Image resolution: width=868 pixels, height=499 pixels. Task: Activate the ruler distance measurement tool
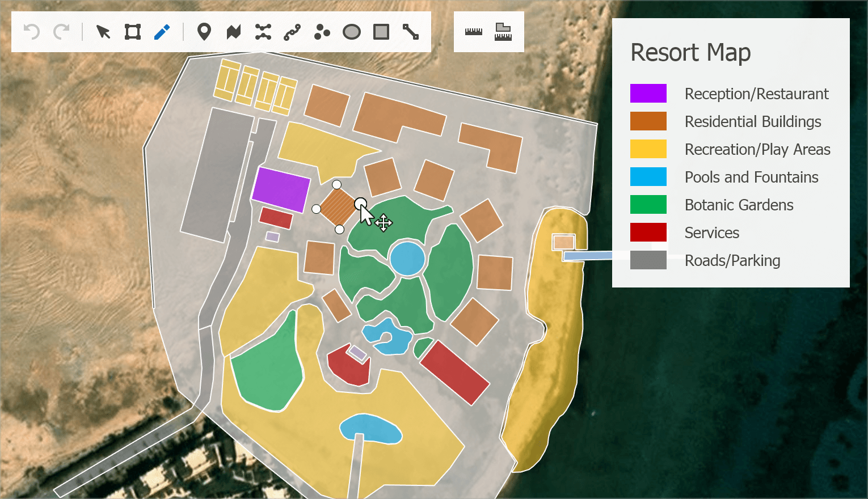(474, 32)
